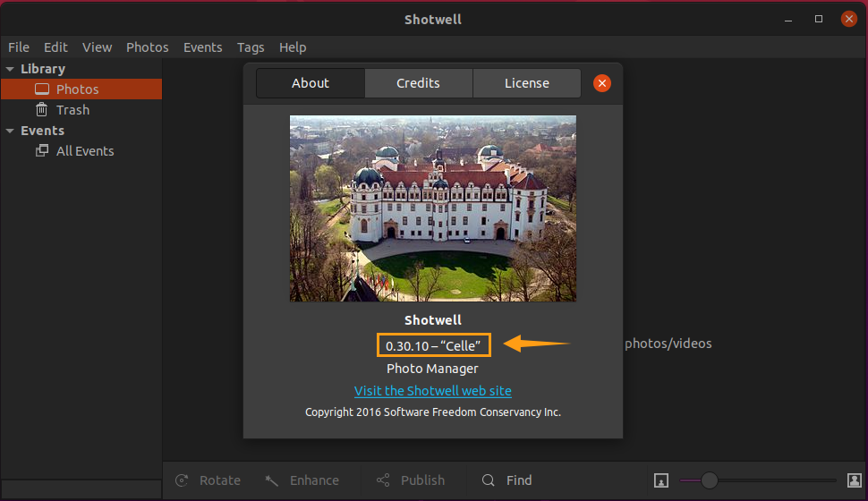
Task: Maximize the Shotwell window
Action: (x=819, y=20)
